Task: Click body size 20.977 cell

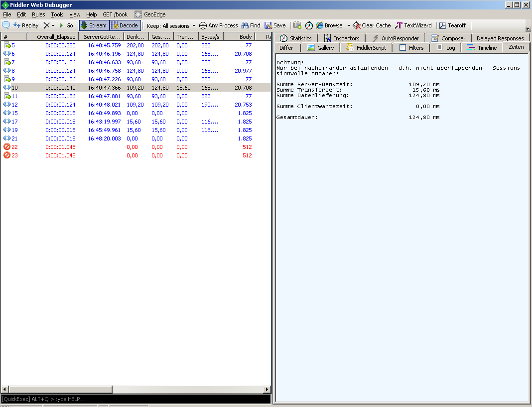Action: click(x=243, y=71)
